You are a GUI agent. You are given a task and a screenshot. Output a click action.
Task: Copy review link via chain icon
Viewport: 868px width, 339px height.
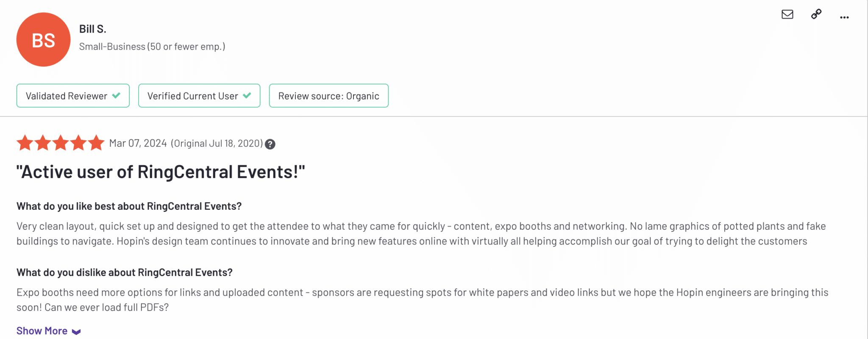click(x=816, y=14)
